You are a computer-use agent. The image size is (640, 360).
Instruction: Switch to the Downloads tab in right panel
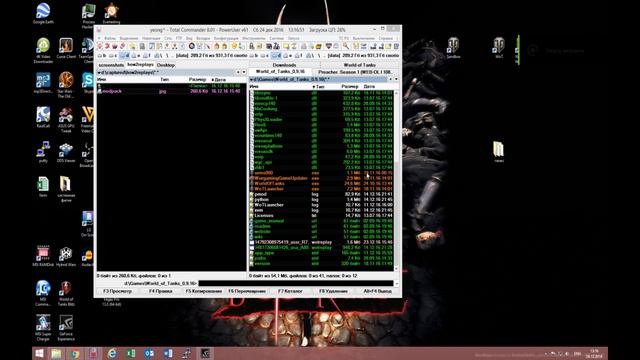coord(284,65)
